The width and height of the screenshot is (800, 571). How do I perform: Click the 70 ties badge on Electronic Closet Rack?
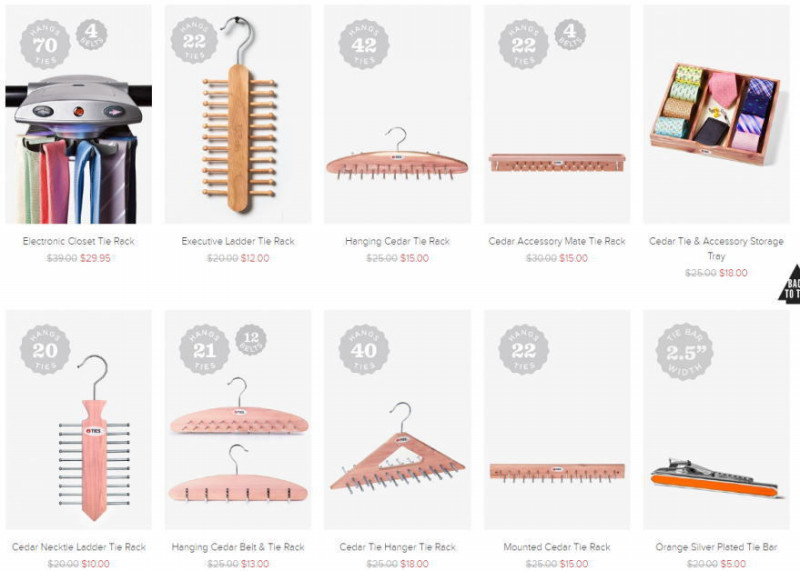click(45, 44)
